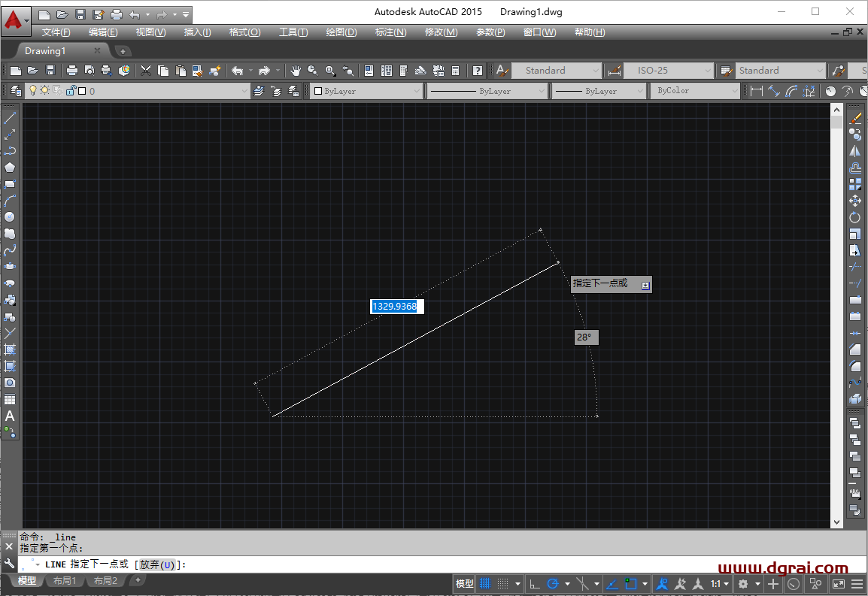Viewport: 868px width, 596px height.
Task: Select the Hatch tool
Action: (10, 349)
